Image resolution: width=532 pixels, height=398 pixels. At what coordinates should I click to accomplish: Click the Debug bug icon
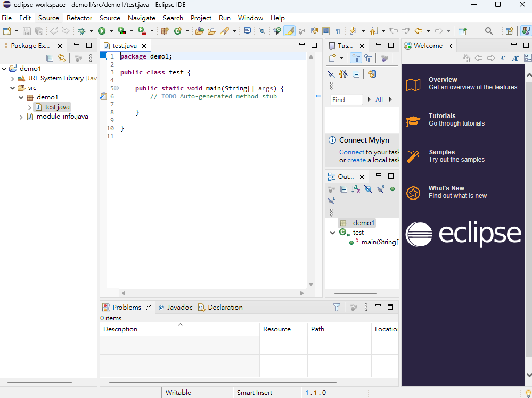[x=82, y=31]
